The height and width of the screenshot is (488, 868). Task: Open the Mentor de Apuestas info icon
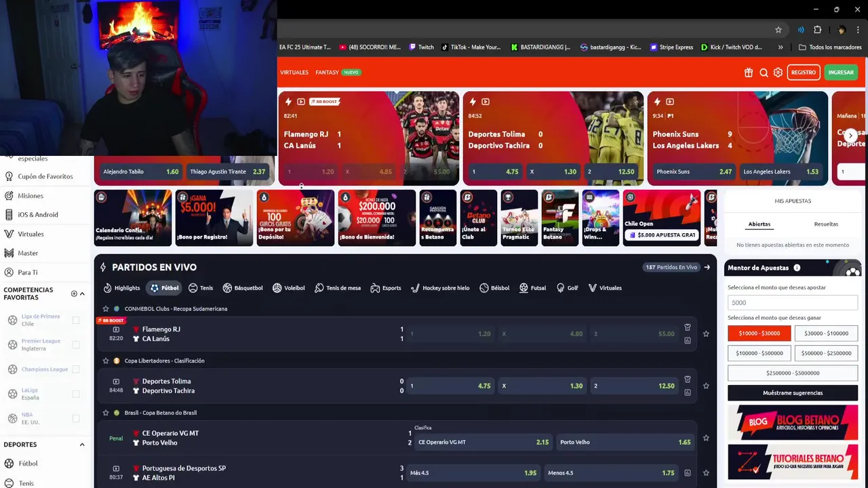pyautogui.click(x=797, y=268)
